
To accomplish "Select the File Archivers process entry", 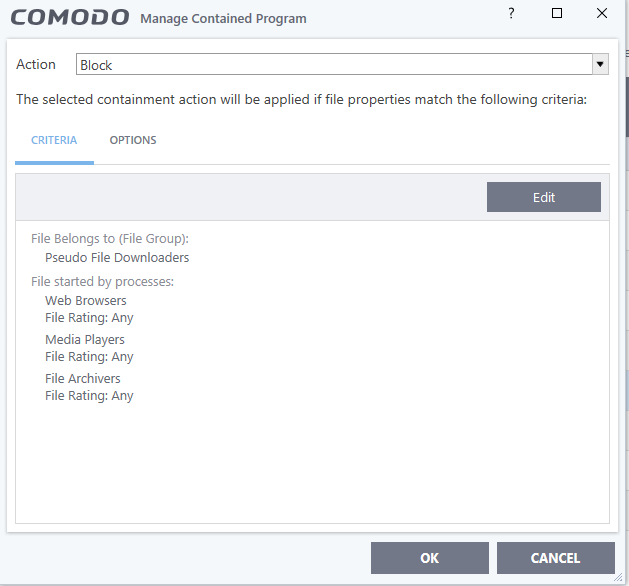I will point(83,378).
